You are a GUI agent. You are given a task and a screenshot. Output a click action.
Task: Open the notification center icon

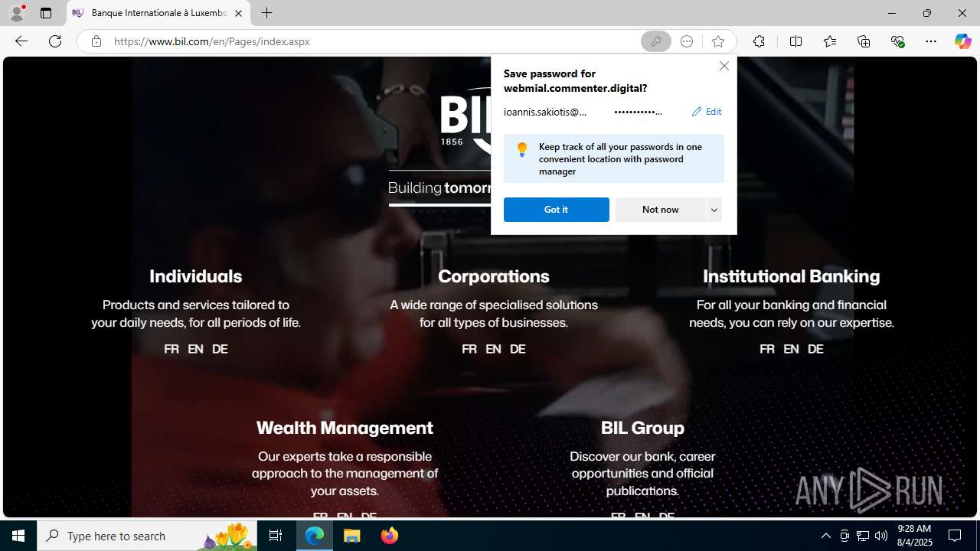[x=955, y=536]
